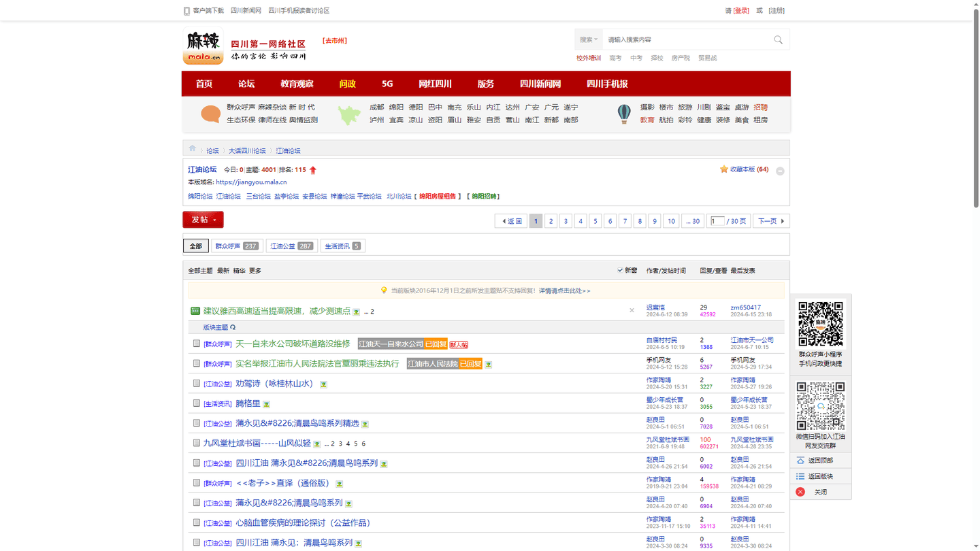This screenshot has height=551, width=980.
Task: Click the green Sichuan map icon
Action: click(x=349, y=114)
